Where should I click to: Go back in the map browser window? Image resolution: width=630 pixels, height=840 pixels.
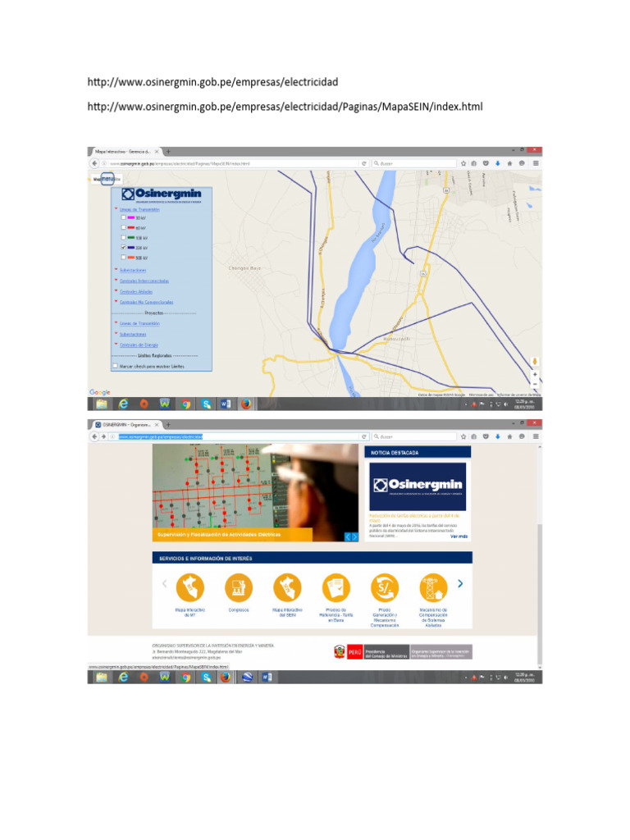pyautogui.click(x=95, y=163)
